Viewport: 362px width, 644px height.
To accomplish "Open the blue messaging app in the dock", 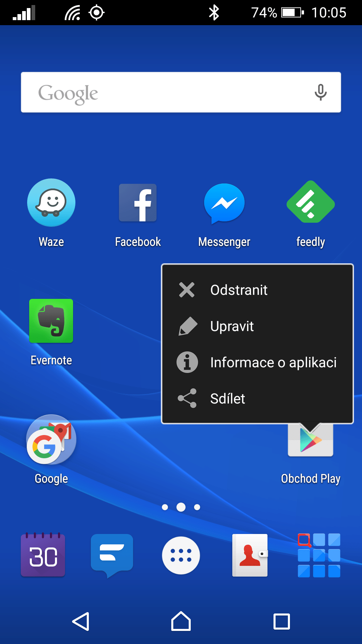I will tap(112, 555).
